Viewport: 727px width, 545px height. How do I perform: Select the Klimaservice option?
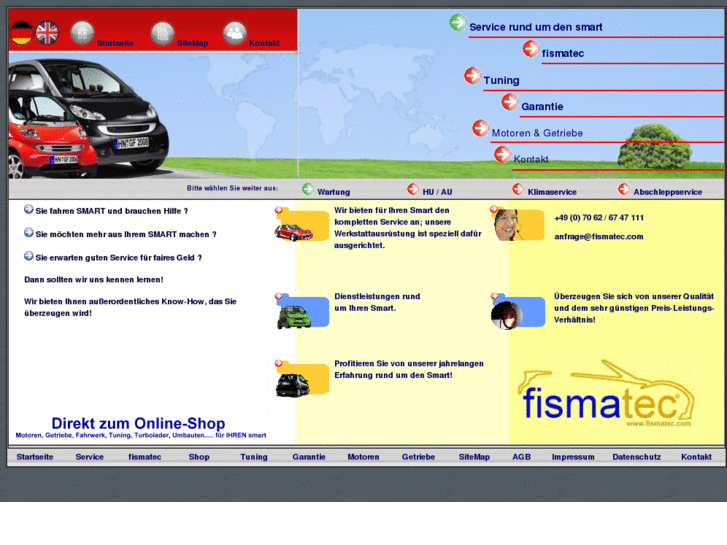point(552,192)
